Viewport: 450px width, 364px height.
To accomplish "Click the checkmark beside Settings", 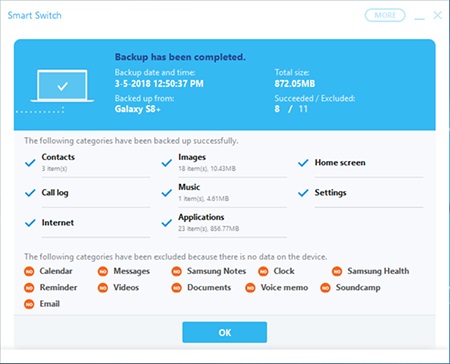I will 303,193.
